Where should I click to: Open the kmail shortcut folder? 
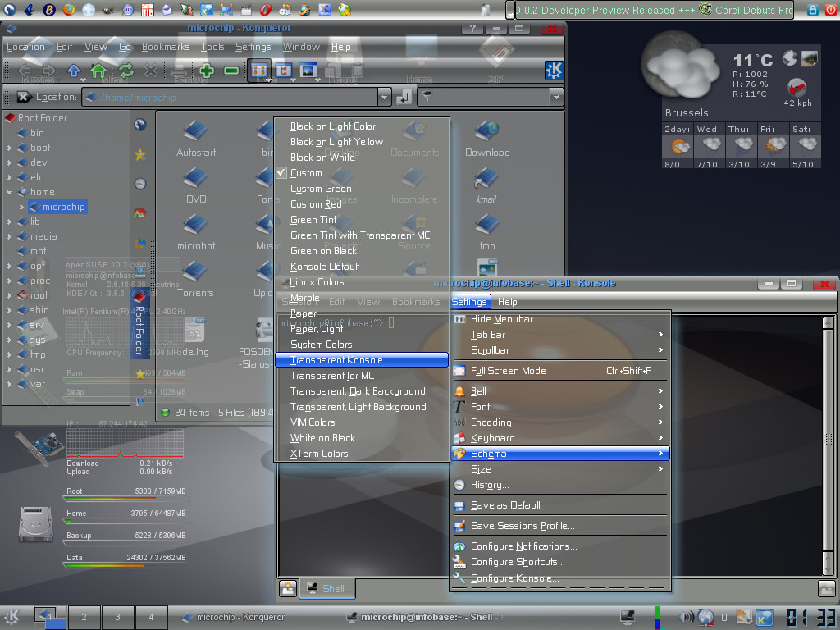coord(486,185)
